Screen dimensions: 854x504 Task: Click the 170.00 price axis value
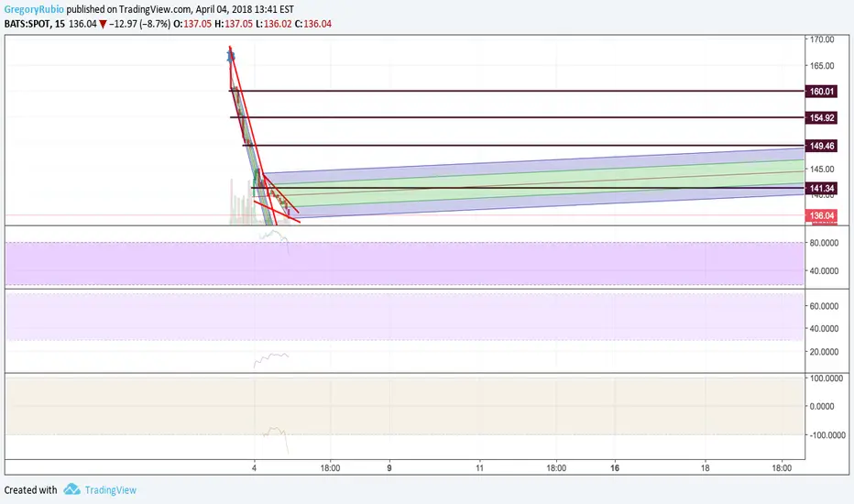(x=822, y=39)
